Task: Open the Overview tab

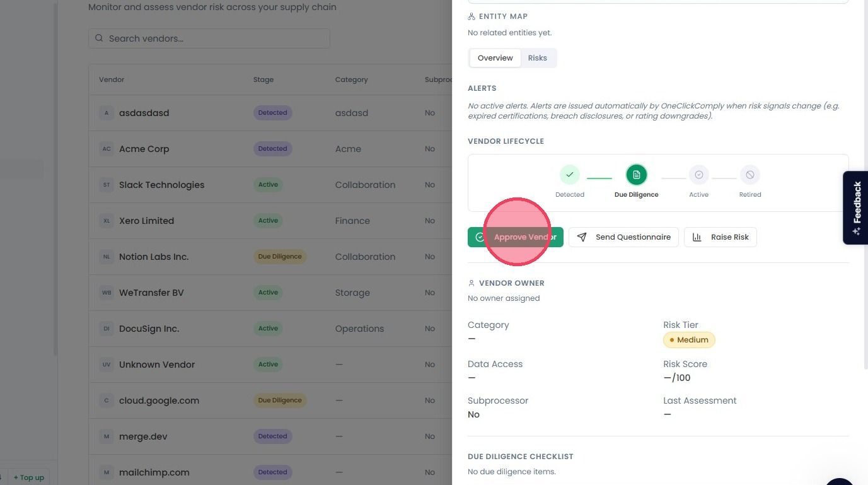Action: click(x=495, y=58)
